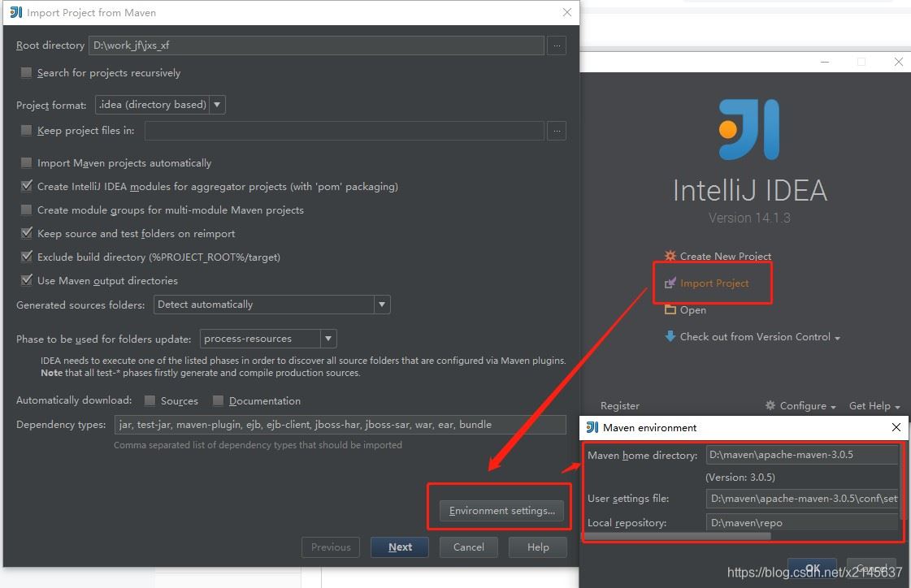911x588 pixels.
Task: Click the Version 14.1.3 text
Action: 749,218
